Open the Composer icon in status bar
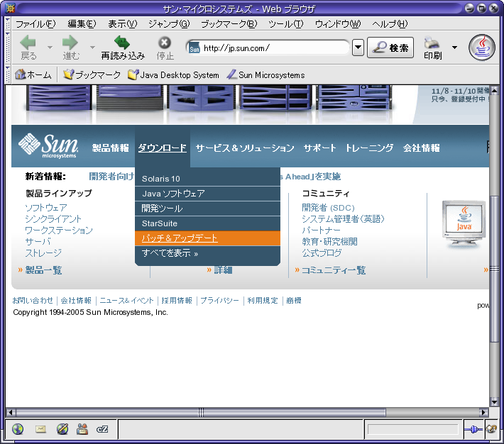 [62, 429]
